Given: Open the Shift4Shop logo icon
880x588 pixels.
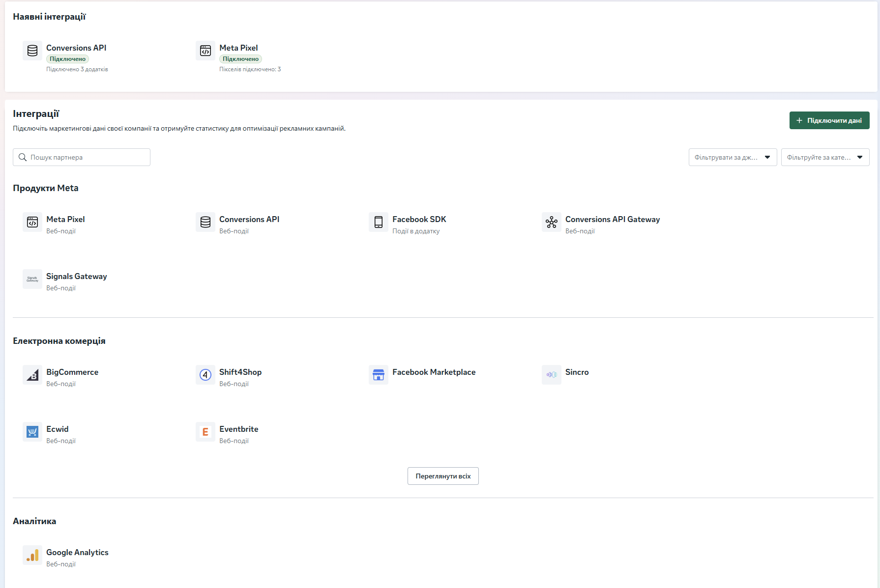Looking at the screenshot, I should [x=205, y=375].
